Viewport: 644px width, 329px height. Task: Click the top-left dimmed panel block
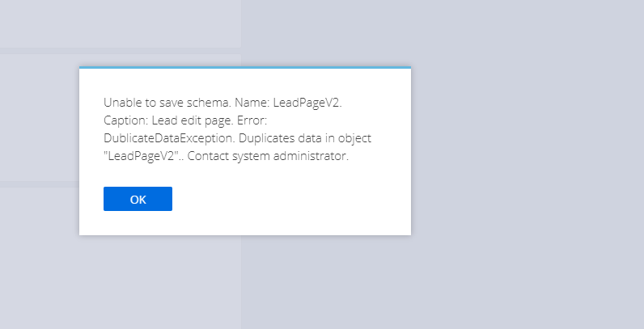pos(121,23)
